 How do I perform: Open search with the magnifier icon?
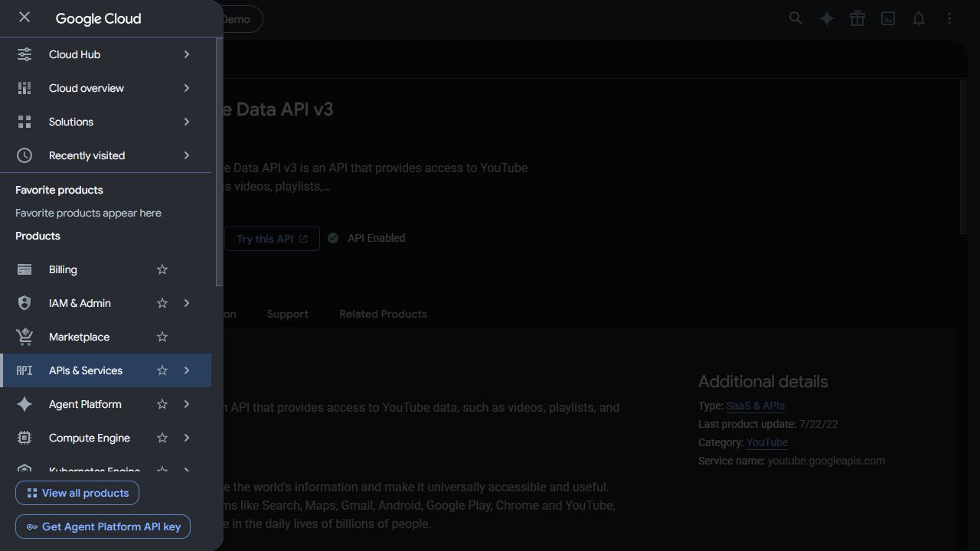coord(796,18)
